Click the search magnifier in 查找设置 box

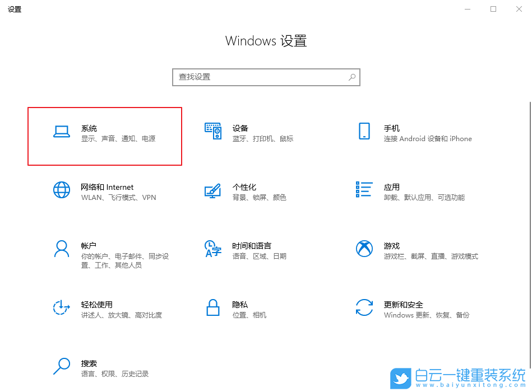[351, 77]
